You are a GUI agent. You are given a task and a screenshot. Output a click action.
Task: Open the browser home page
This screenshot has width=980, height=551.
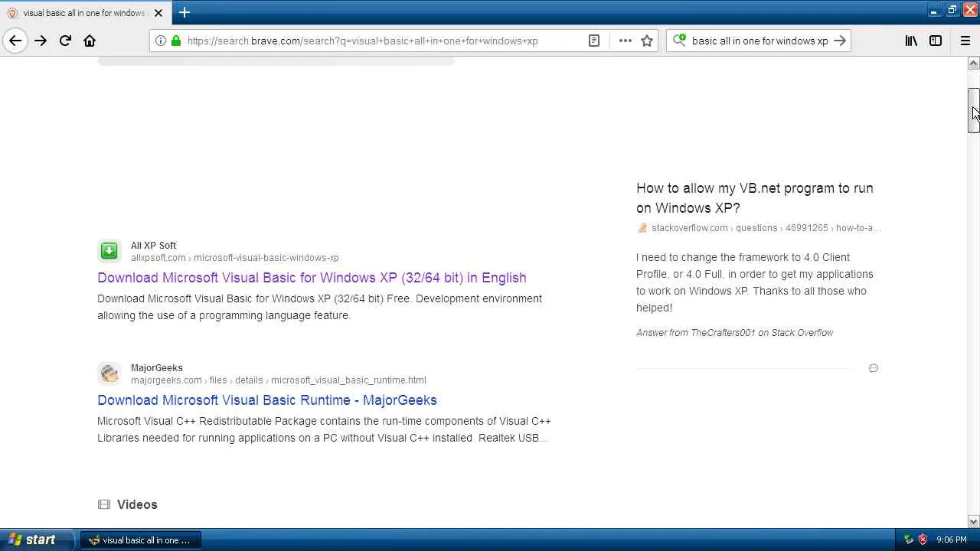(x=90, y=41)
